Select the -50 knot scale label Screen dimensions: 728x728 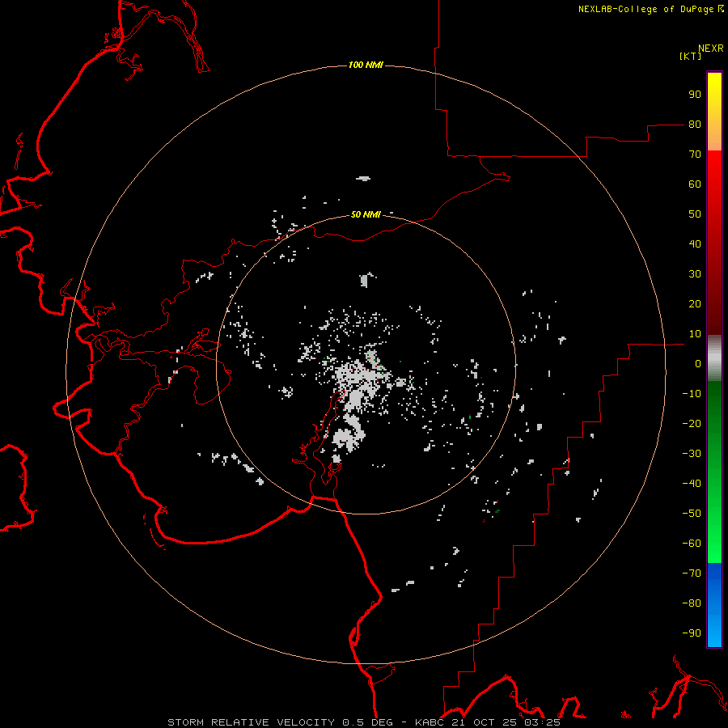(x=692, y=514)
